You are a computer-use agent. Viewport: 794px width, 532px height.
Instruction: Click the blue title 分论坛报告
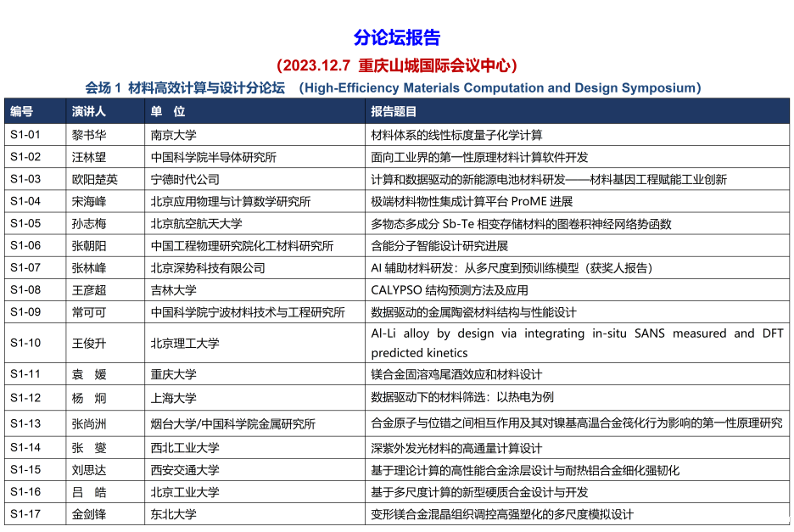(397, 37)
